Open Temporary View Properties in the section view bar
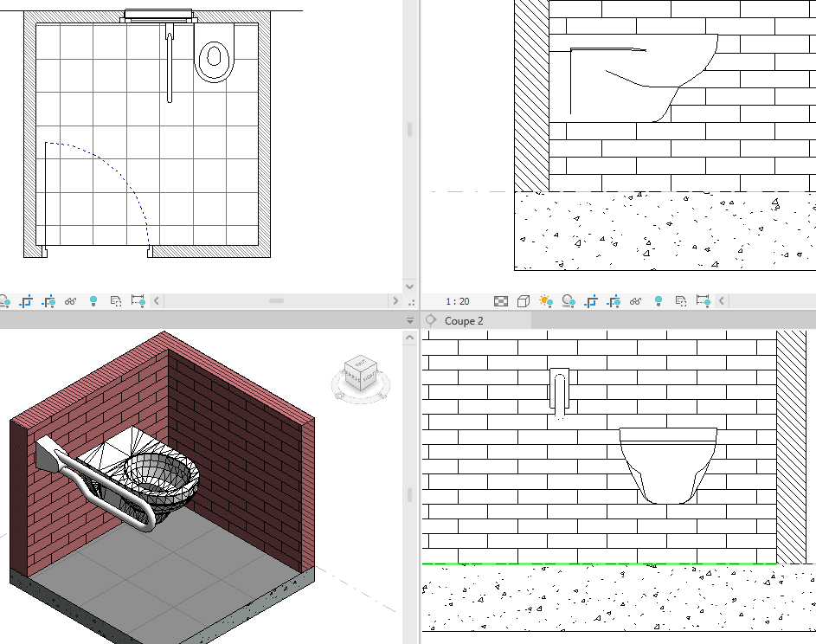This screenshot has width=816, height=644. [681, 301]
